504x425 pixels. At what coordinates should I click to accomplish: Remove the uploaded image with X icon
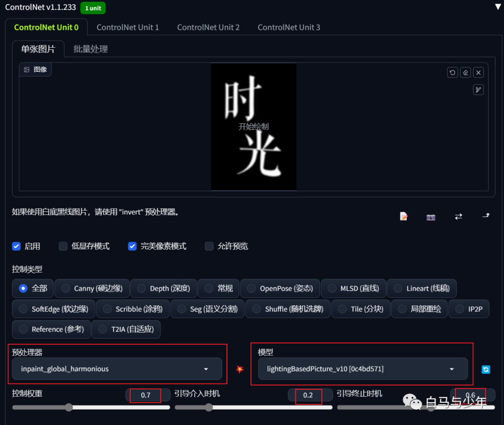[x=478, y=73]
